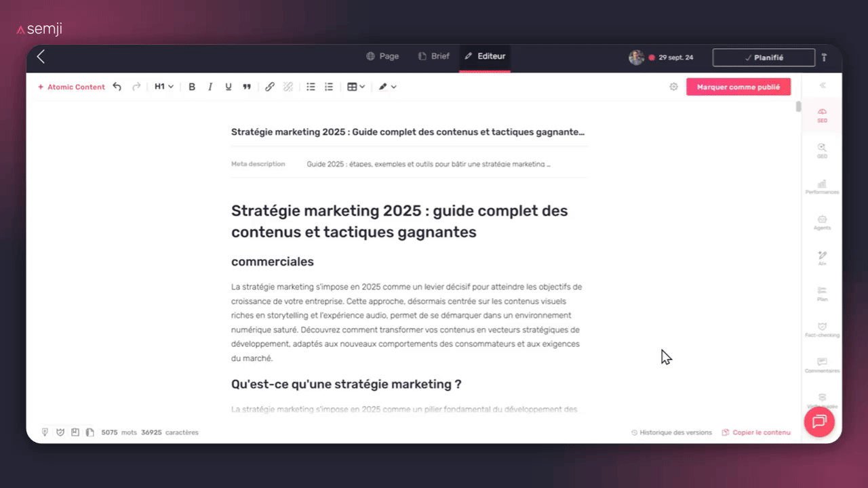Toggle bold formatting
The height and width of the screenshot is (488, 868).
tap(192, 86)
